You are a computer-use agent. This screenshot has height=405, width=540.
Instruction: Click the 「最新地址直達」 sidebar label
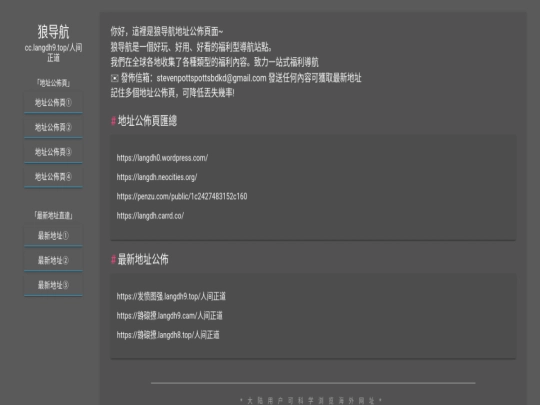pyautogui.click(x=53, y=216)
